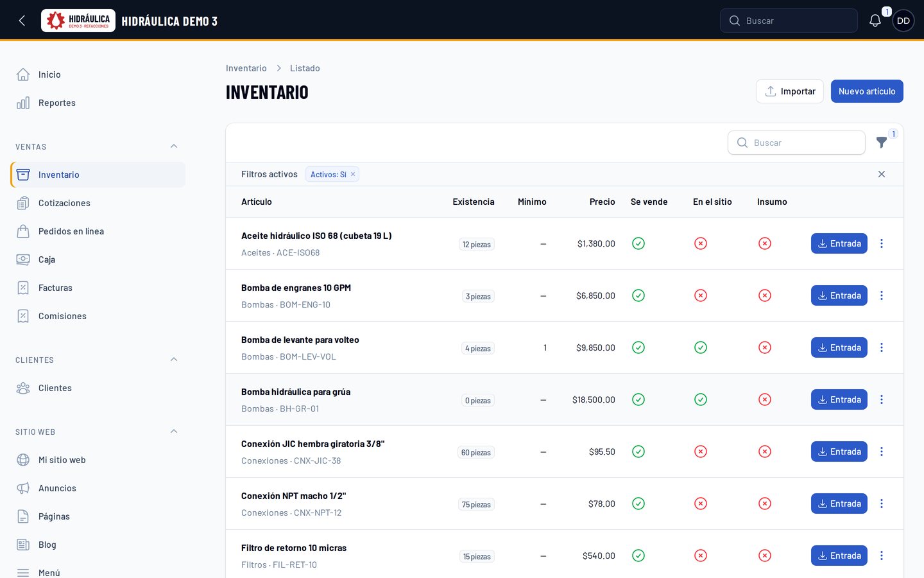The width and height of the screenshot is (924, 578).
Task: Open row options for Bomba hidráulica para grúa
Action: coord(882,399)
